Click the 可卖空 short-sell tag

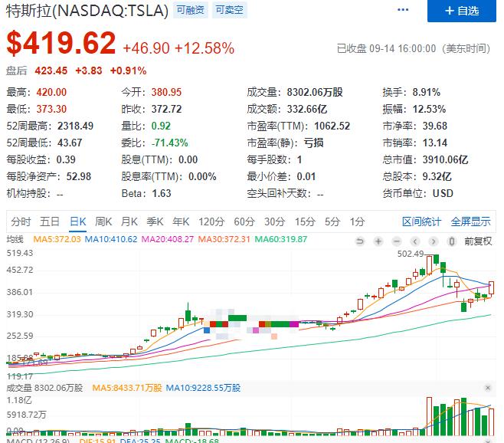coord(230,10)
